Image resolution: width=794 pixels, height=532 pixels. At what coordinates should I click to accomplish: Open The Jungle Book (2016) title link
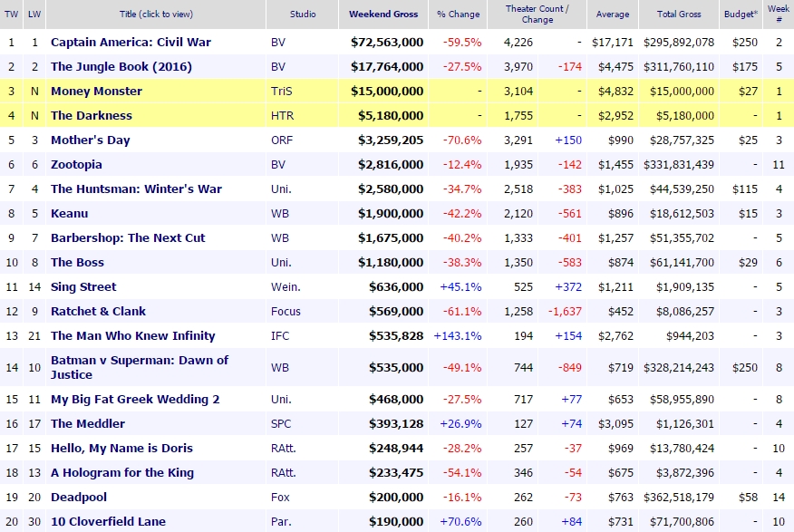point(121,66)
